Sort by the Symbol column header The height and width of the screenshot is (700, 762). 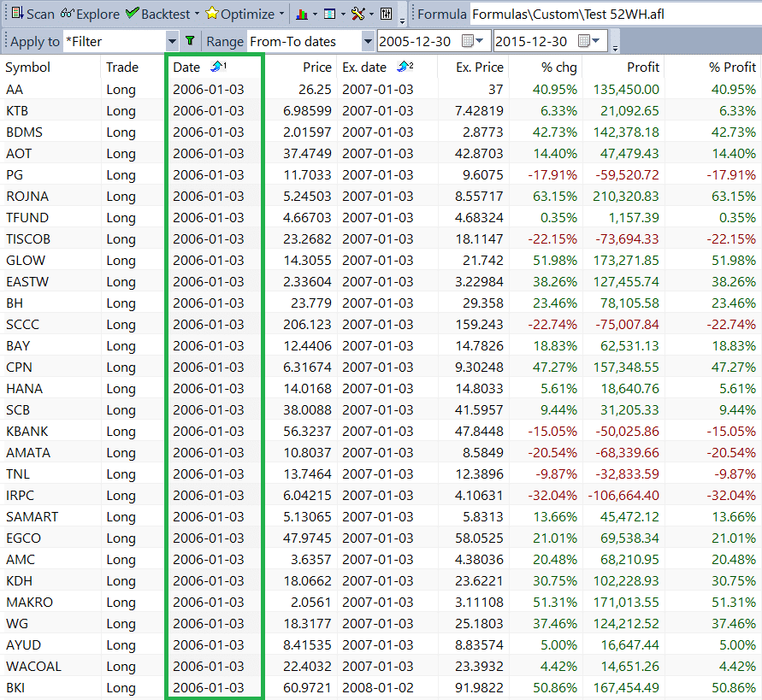(28, 67)
